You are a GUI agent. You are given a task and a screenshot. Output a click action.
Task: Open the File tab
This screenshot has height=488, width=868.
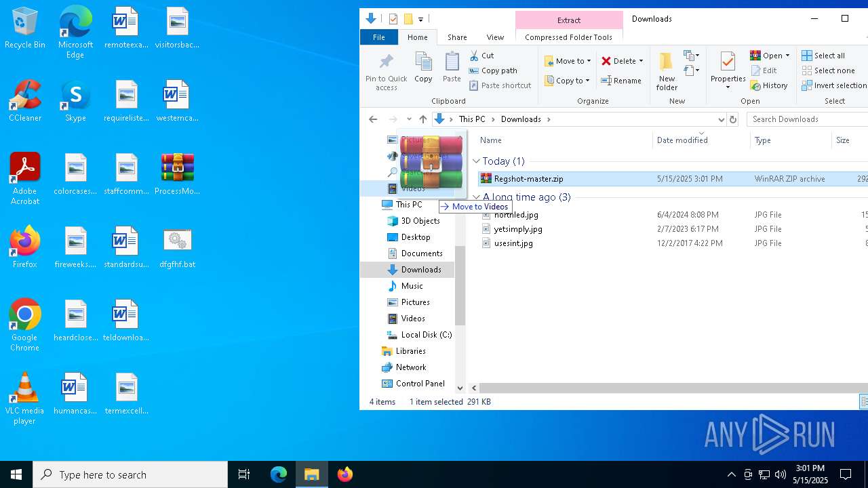[x=379, y=37]
